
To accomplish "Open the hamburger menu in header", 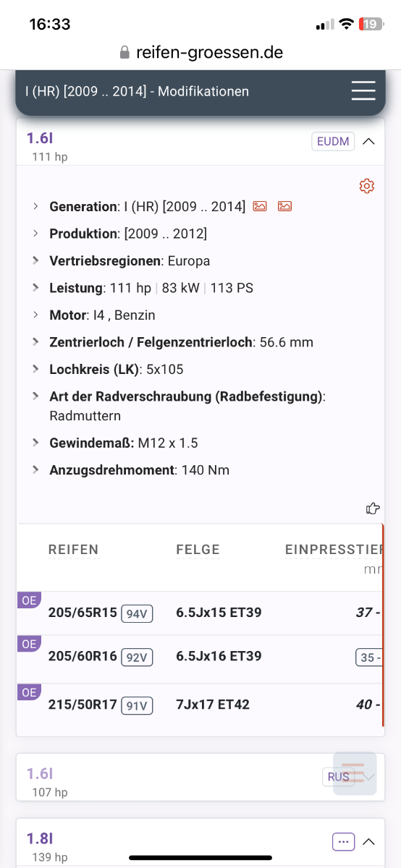I will pyautogui.click(x=363, y=91).
